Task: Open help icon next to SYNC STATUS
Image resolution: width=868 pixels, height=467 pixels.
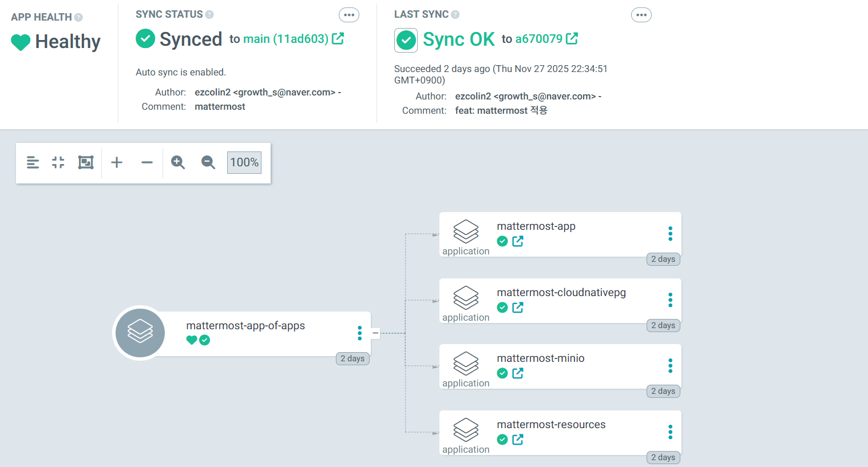Action: pyautogui.click(x=209, y=14)
